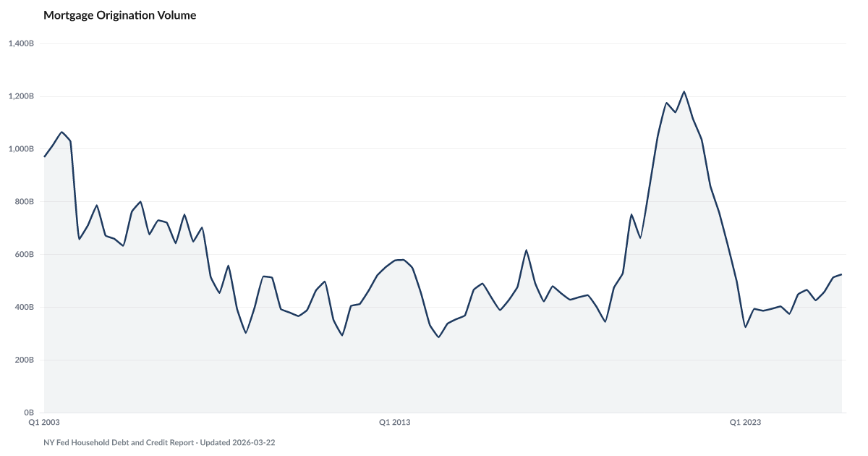Click the NY Fed Household Debt report footnote
This screenshot has height=456, width=868.
tap(159, 442)
